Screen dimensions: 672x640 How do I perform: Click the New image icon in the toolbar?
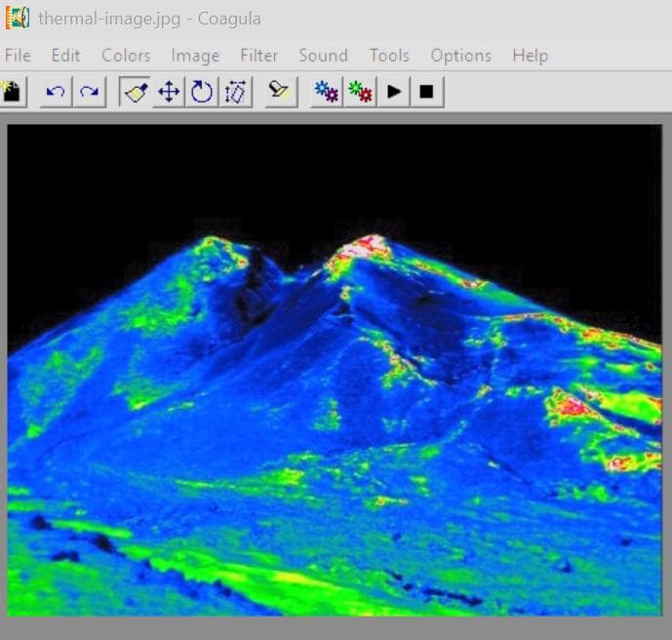(x=13, y=92)
